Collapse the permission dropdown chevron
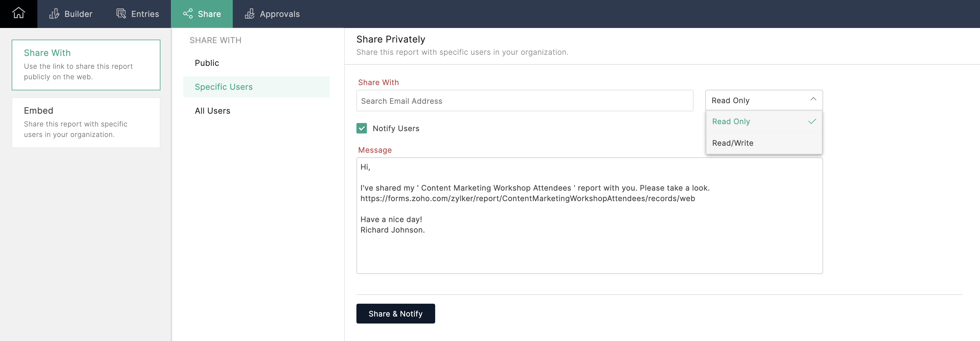Image resolution: width=980 pixels, height=341 pixels. 813,100
